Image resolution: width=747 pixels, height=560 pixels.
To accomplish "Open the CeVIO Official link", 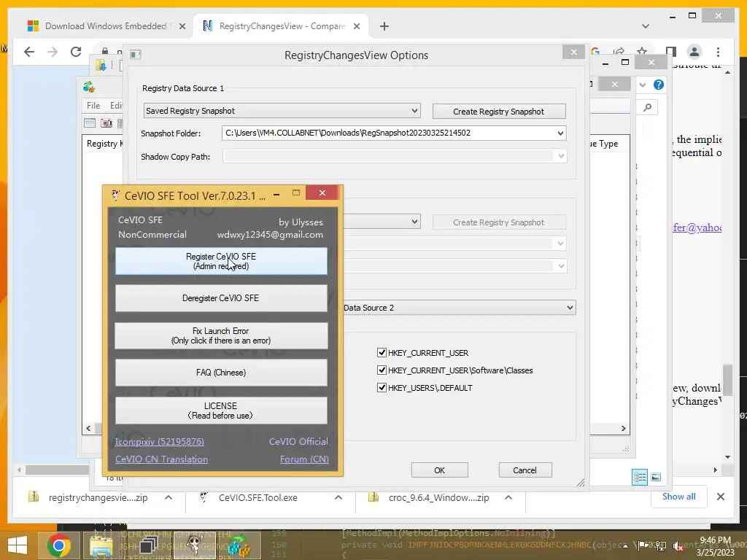I will click(x=298, y=441).
